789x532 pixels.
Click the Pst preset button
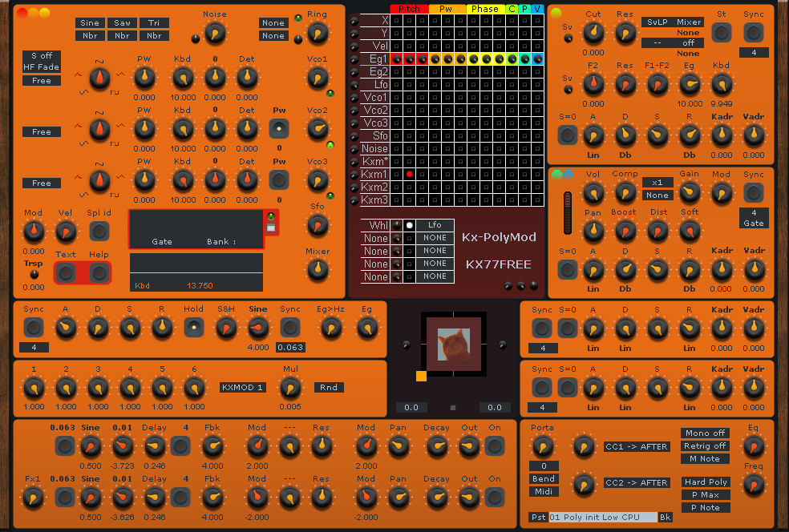click(537, 518)
